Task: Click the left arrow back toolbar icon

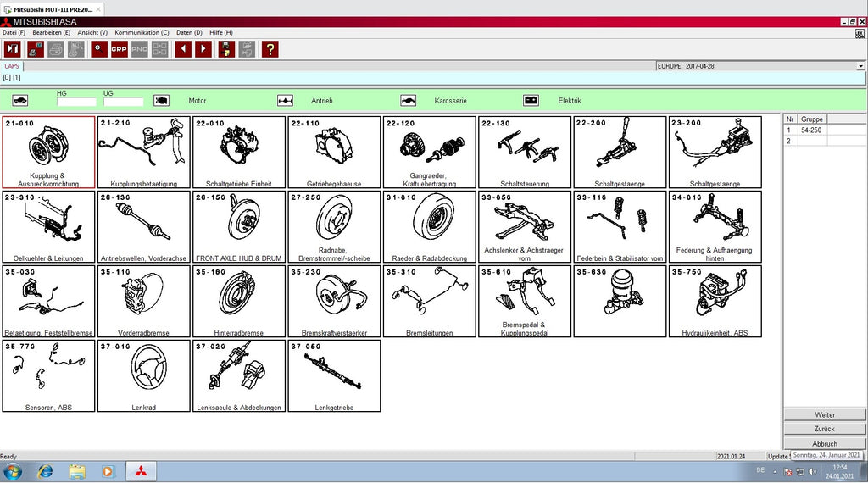Action: click(x=183, y=49)
